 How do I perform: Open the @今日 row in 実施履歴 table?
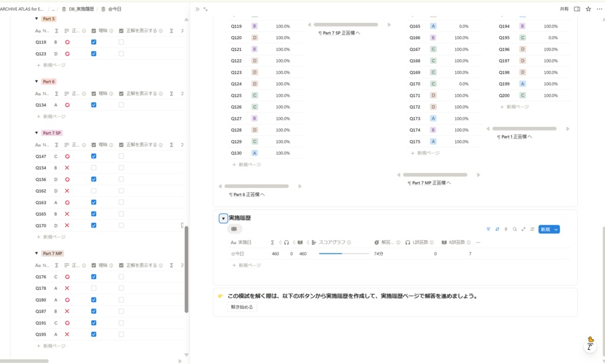click(x=238, y=253)
